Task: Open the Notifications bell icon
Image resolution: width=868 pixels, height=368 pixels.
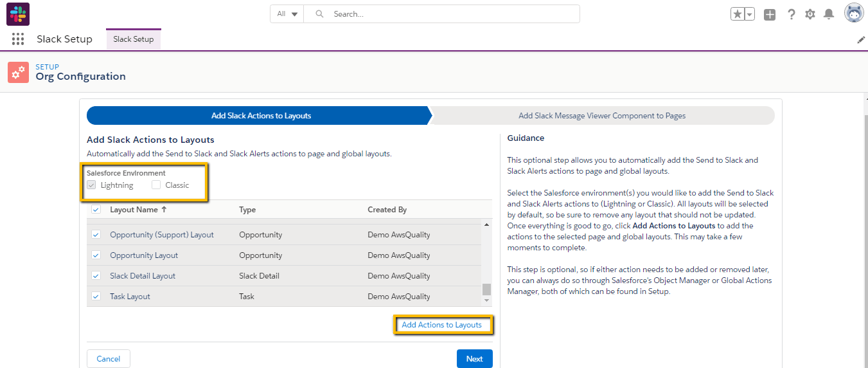Action: (829, 14)
